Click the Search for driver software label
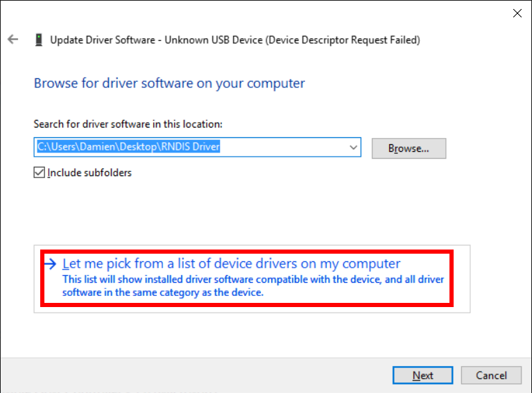 pos(128,124)
